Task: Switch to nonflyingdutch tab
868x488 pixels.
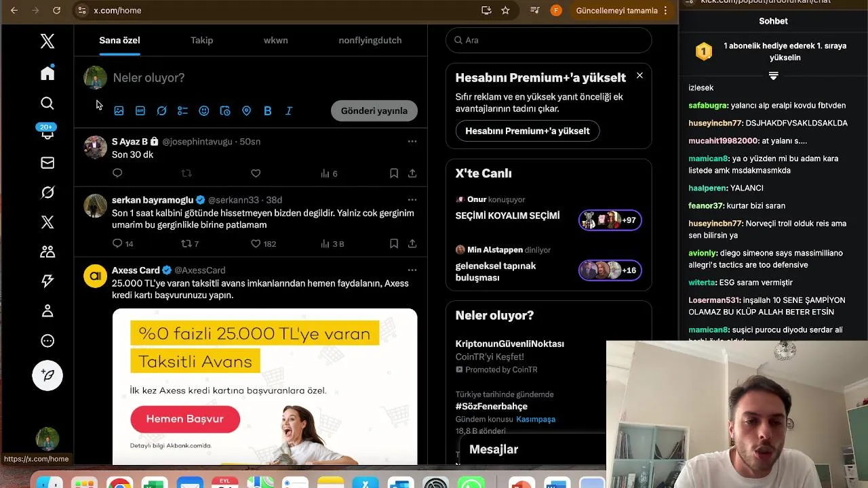Action: (370, 40)
